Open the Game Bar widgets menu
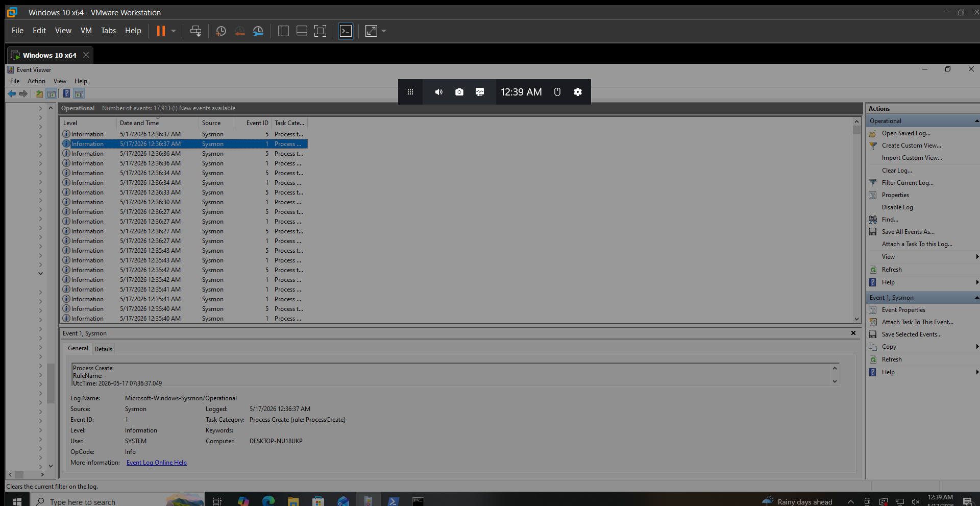The width and height of the screenshot is (980, 506). pos(410,92)
